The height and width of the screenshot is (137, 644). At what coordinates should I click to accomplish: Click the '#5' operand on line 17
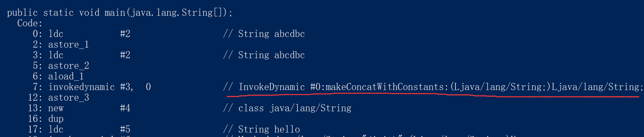click(125, 129)
